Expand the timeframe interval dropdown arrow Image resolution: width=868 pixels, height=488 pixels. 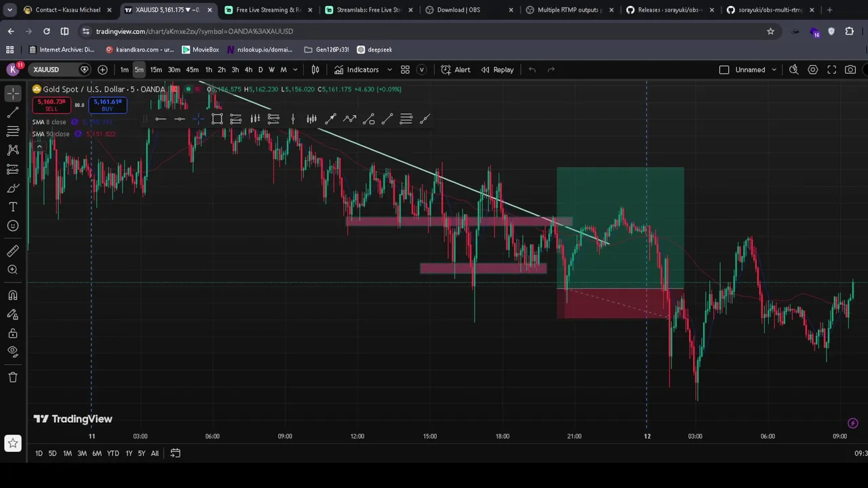tap(295, 70)
